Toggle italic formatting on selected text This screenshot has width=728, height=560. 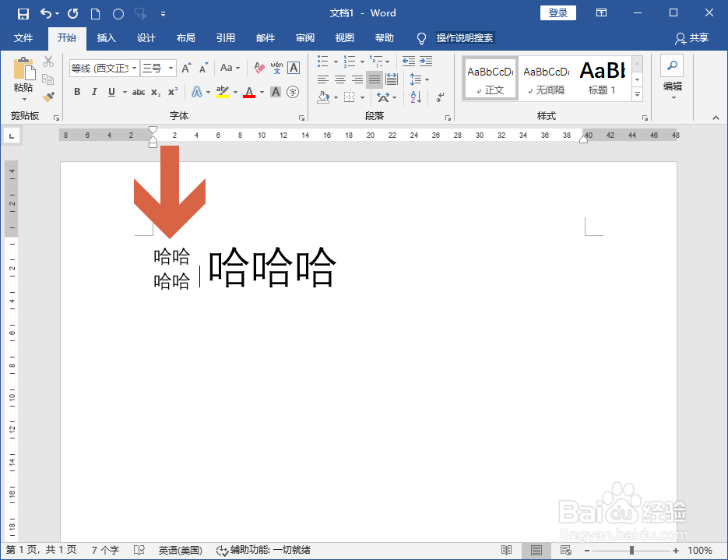95,91
